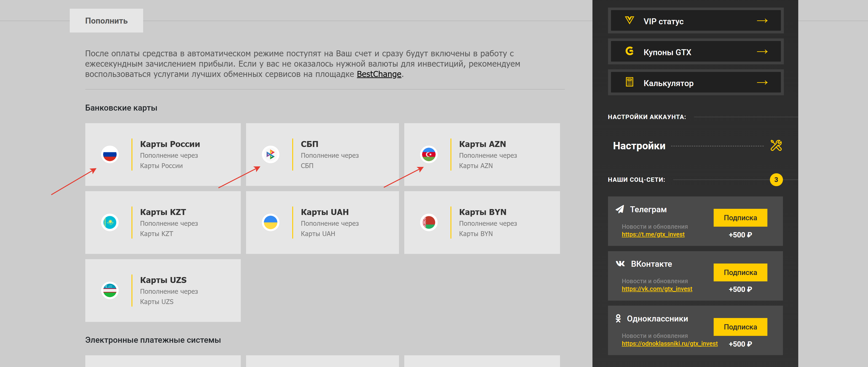
Task: Follow the BestChange link
Action: [379, 74]
